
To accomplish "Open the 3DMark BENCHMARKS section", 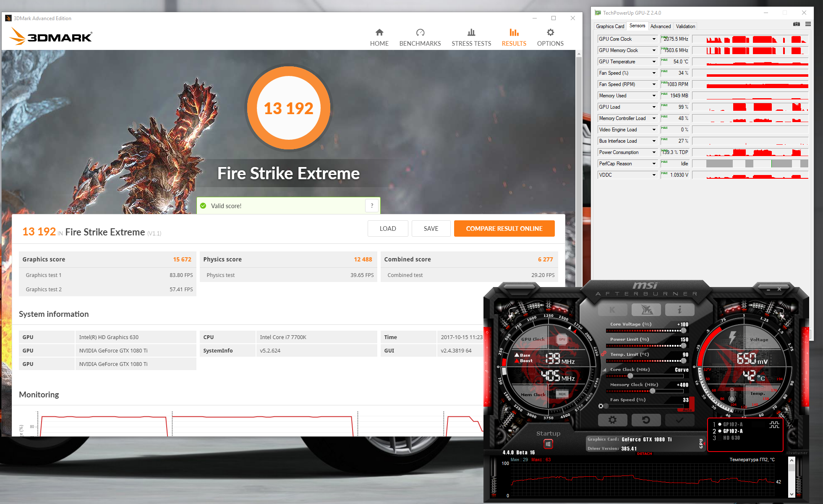I will [420, 37].
